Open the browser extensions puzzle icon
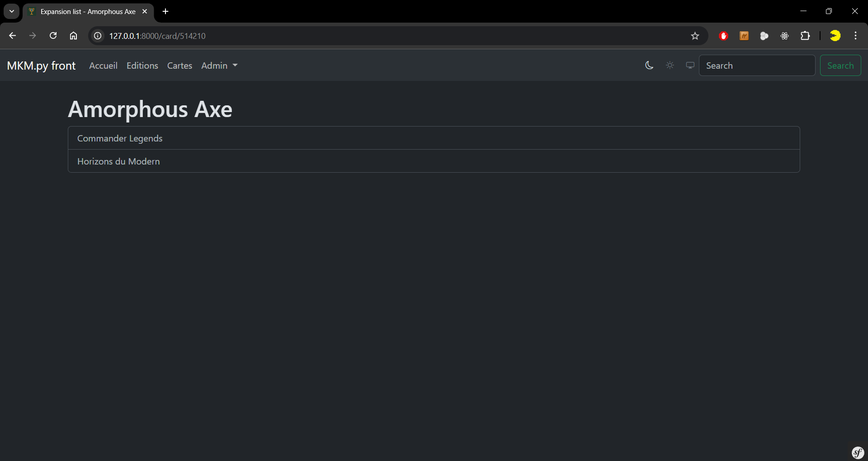The image size is (868, 461). click(805, 36)
